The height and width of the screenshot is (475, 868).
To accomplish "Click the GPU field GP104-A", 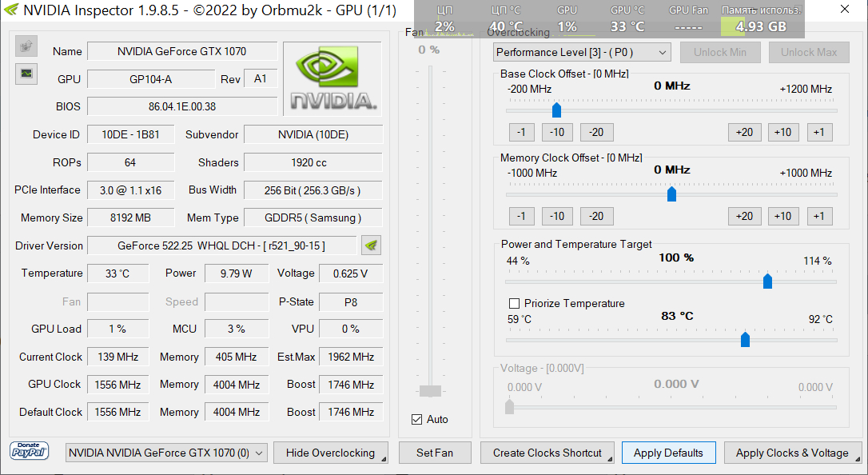I will (x=150, y=79).
